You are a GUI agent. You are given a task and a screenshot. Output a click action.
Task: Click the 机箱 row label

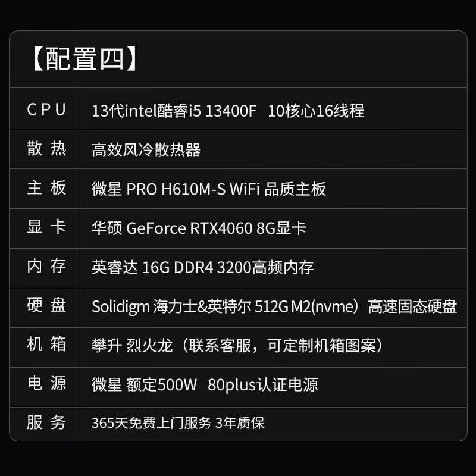(46, 345)
